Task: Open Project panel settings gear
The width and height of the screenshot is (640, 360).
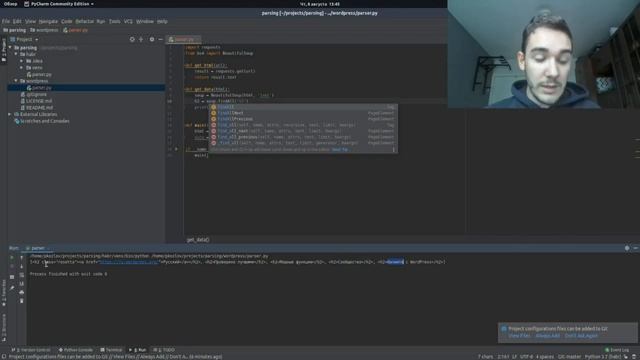Action: click(x=152, y=39)
